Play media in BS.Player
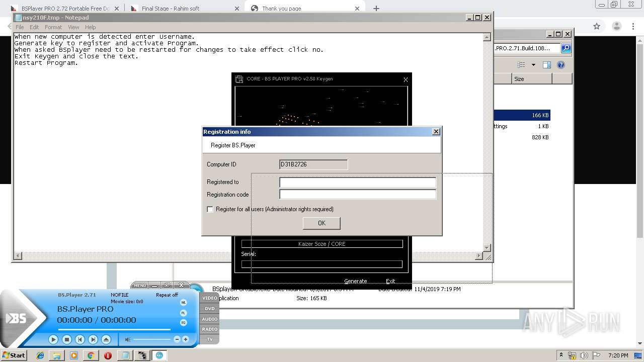 click(53, 339)
